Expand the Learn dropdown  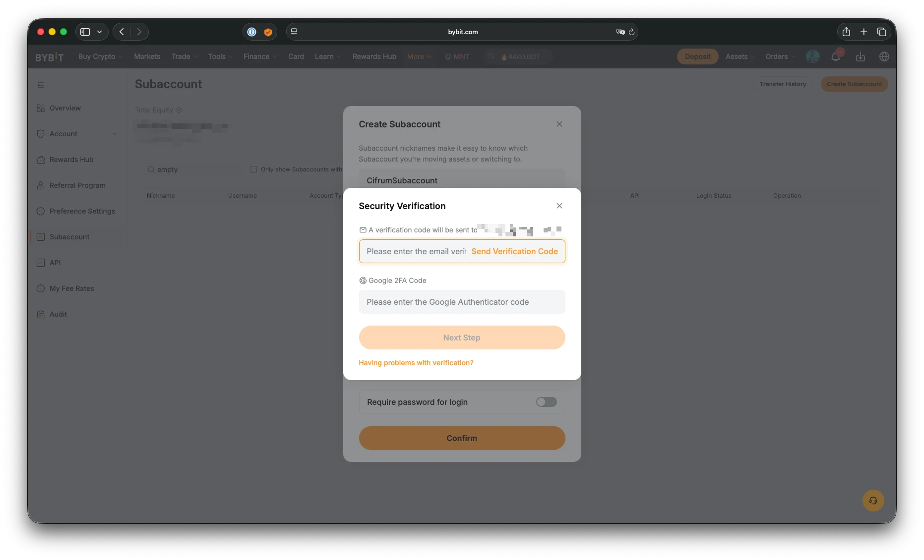click(x=327, y=56)
